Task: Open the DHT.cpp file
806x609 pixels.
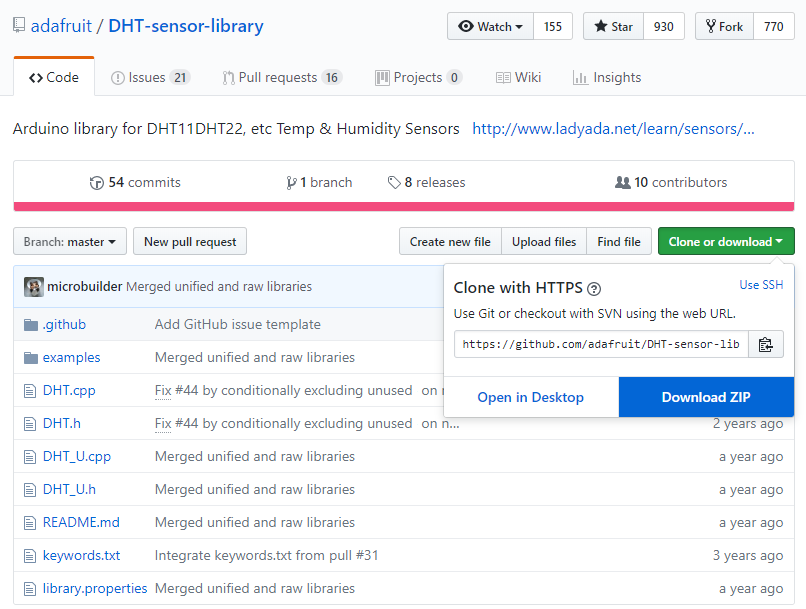Action: point(69,390)
